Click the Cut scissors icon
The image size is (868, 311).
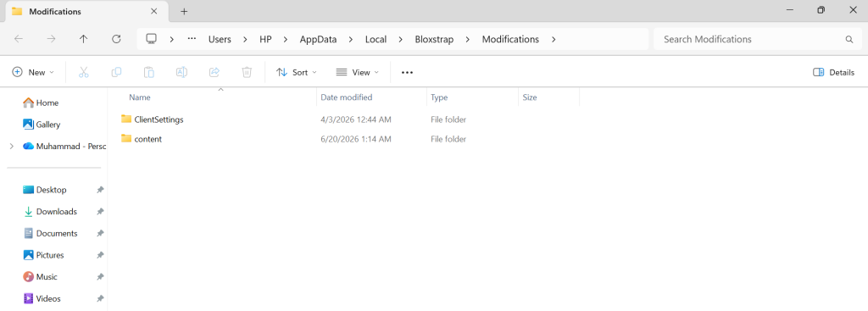tap(84, 73)
